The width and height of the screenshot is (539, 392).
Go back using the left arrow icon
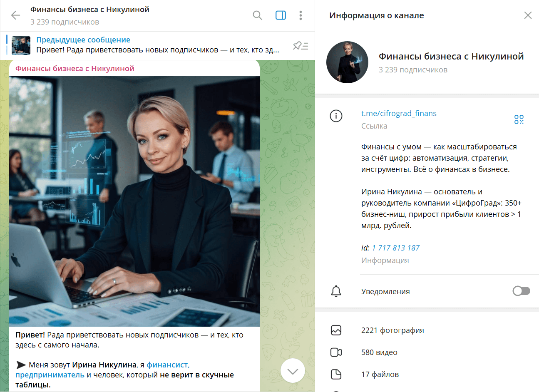point(15,15)
